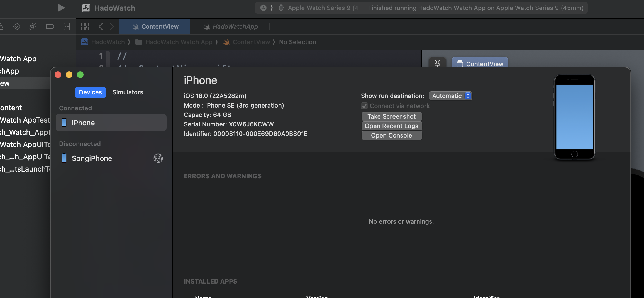Click the Open Console button
The width and height of the screenshot is (644, 298).
pos(392,135)
